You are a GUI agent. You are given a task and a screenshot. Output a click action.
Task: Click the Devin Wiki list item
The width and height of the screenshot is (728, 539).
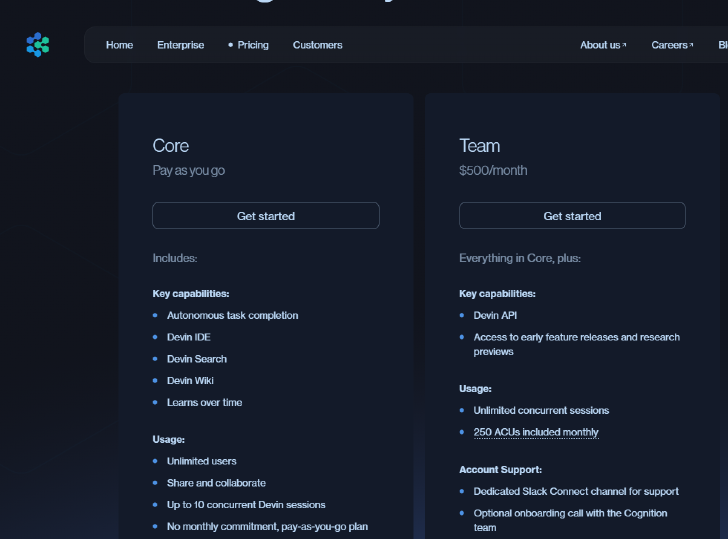(x=190, y=381)
